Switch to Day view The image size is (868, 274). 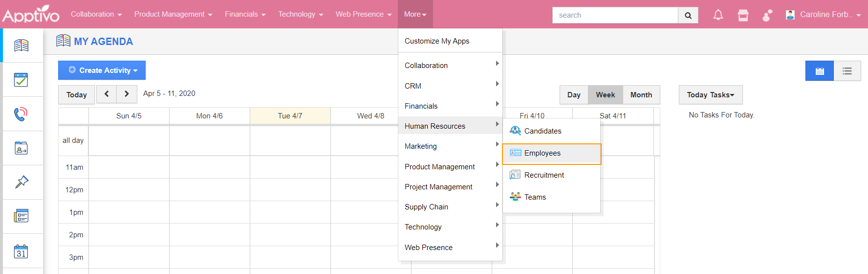click(574, 94)
